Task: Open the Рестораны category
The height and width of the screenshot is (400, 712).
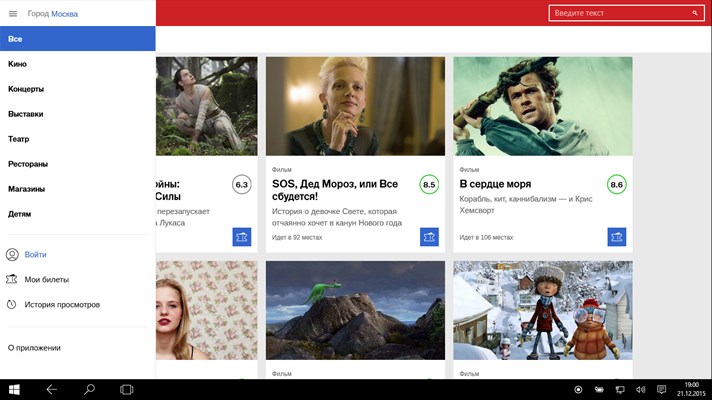Action: (78, 164)
